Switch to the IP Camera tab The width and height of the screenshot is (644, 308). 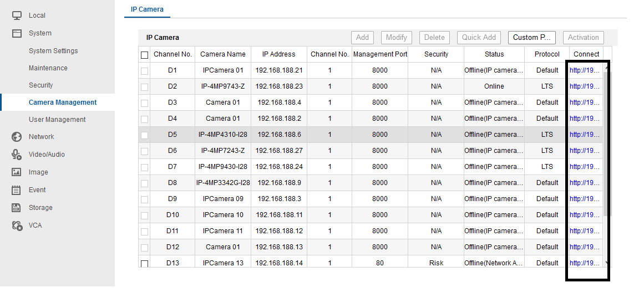click(x=147, y=9)
